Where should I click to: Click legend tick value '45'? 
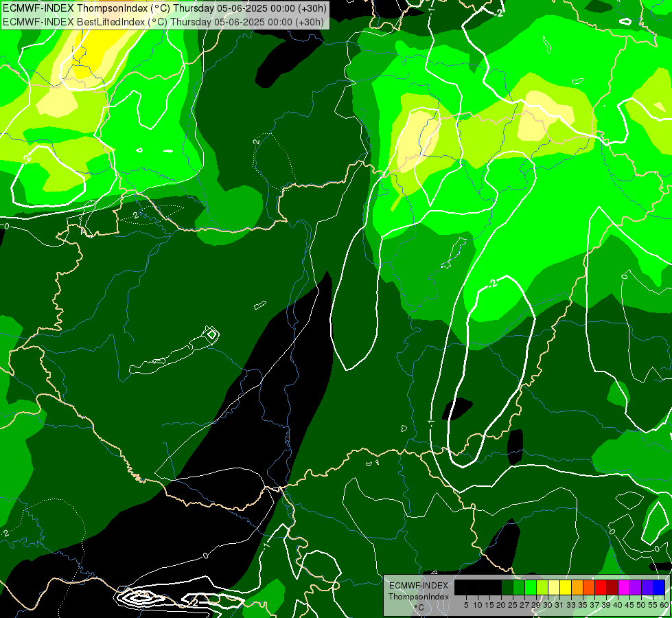click(630, 605)
